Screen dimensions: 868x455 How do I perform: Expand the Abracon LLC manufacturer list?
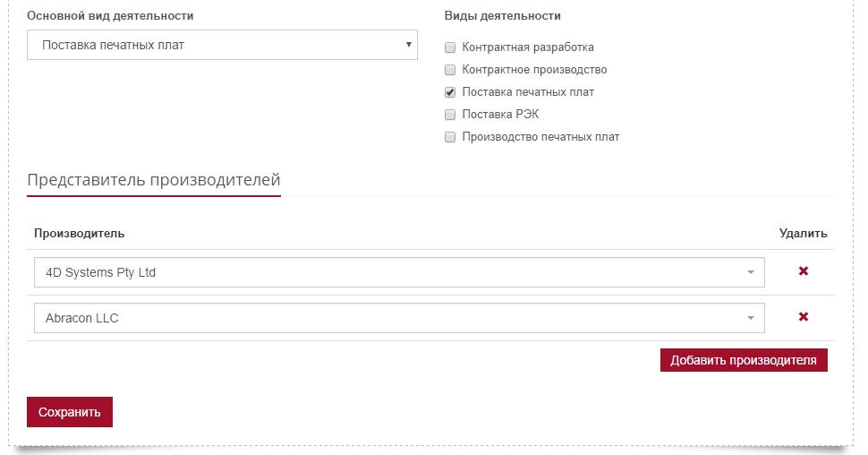coord(399,318)
